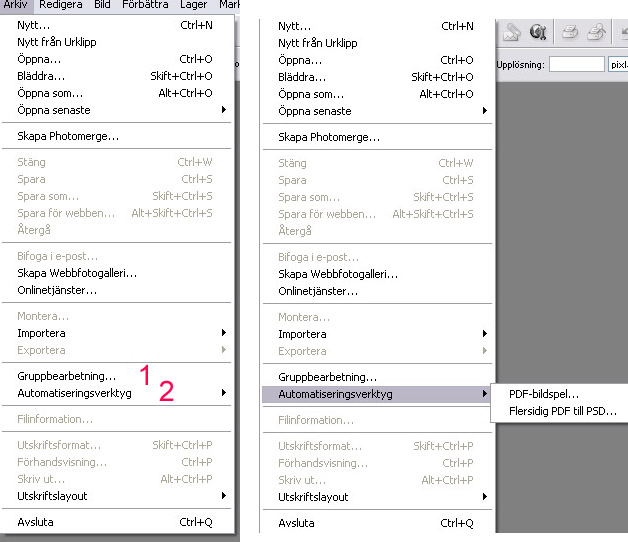Choose Flersidig PDF till PSD... in submenu
Image resolution: width=628 pixels, height=542 pixels.
pos(560,411)
